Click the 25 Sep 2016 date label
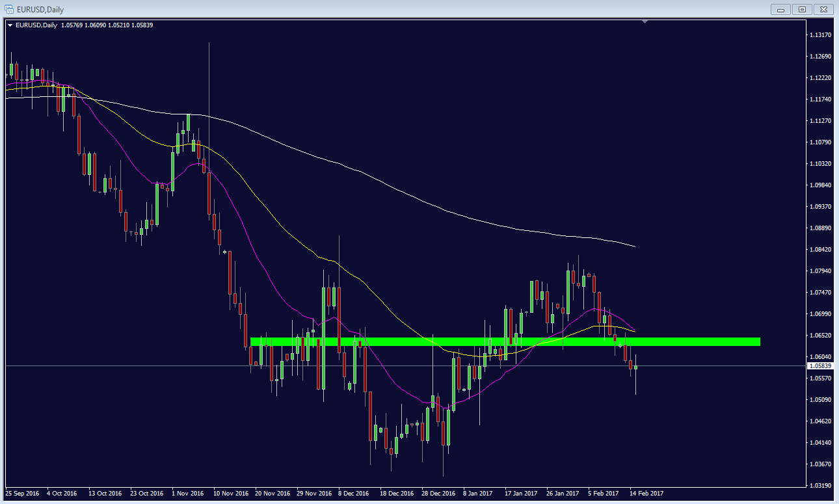The image size is (839, 504). pos(23,494)
